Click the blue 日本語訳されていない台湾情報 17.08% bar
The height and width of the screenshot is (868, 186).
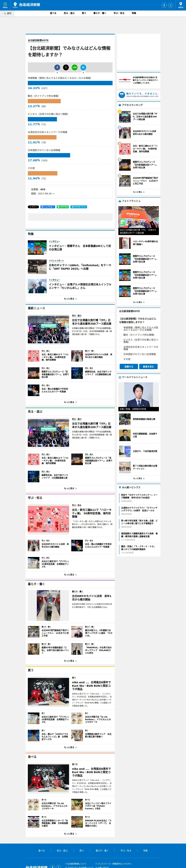tap(49, 155)
